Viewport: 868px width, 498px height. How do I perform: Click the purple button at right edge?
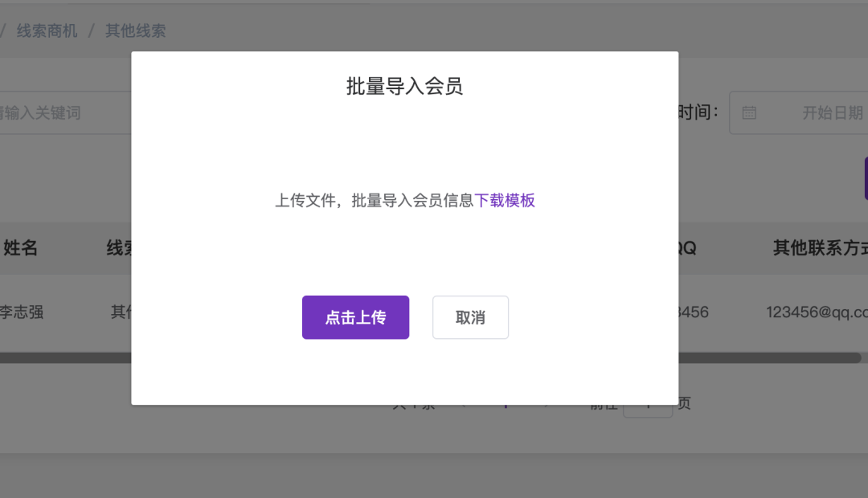[866, 178]
